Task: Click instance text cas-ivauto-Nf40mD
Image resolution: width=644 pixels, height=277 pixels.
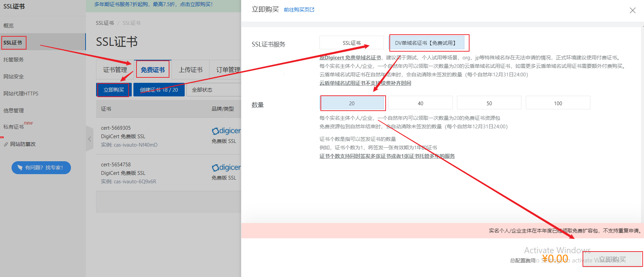Action: pyautogui.click(x=135, y=145)
